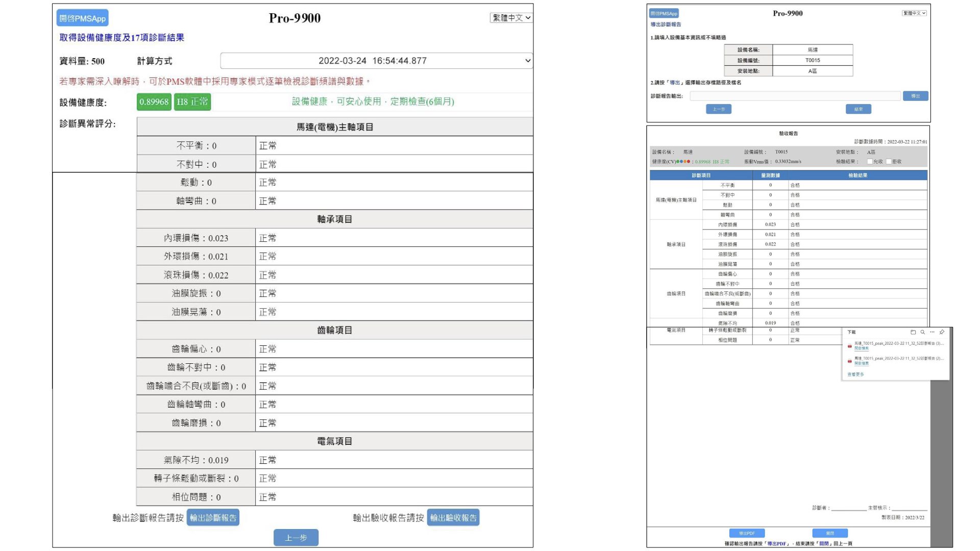Click 輸出驗收報告 button
Image resolution: width=980 pixels, height=551 pixels.
(453, 518)
